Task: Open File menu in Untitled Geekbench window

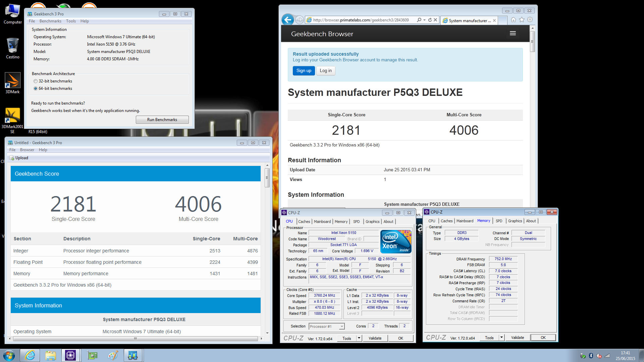Action: click(x=12, y=150)
